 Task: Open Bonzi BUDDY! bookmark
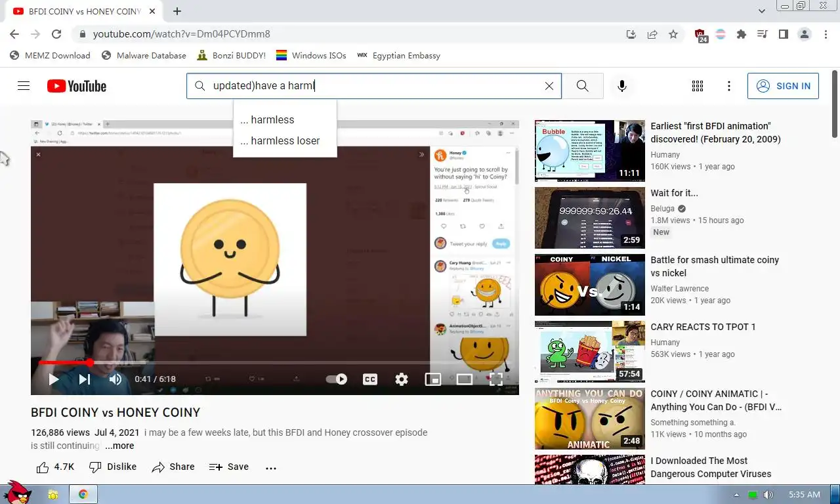tap(231, 55)
